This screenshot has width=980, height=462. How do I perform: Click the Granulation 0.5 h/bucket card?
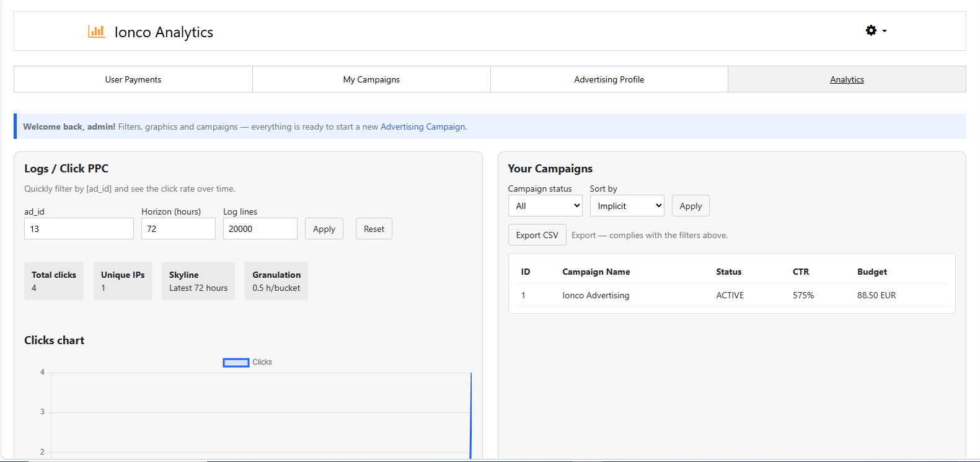click(276, 281)
